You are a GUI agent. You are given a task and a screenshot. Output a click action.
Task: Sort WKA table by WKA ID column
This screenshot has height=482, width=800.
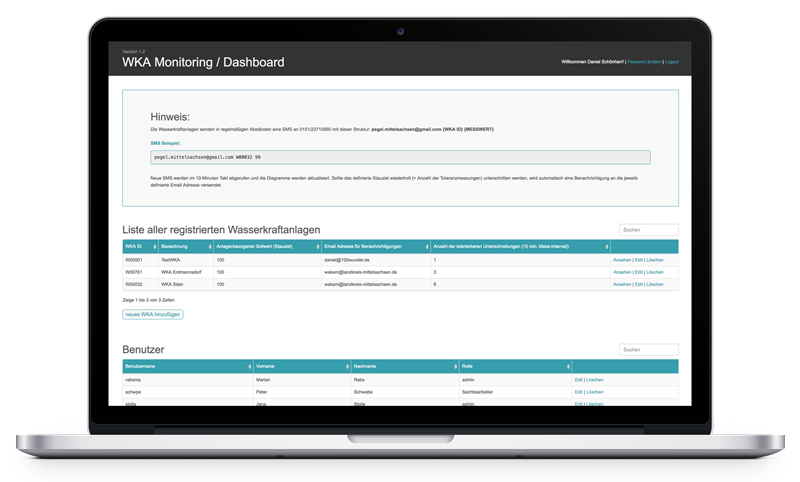pos(139,246)
